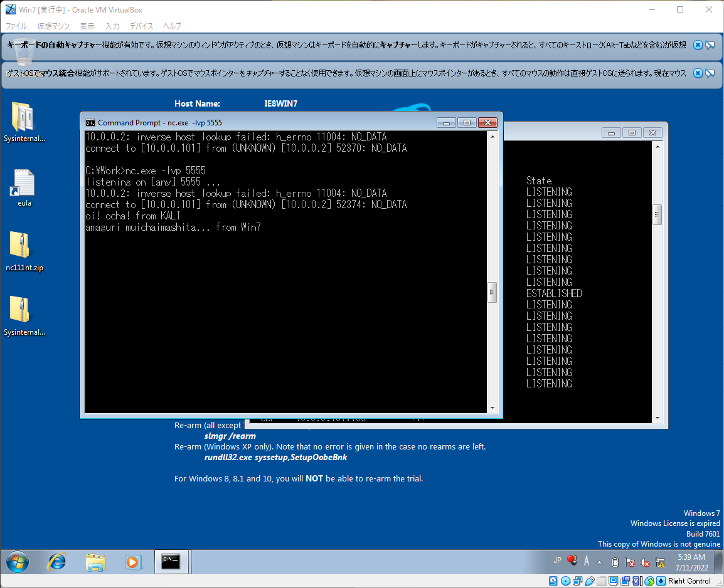724x588 pixels.
Task: Close the nc.exe Command Prompt window
Action: pos(487,123)
